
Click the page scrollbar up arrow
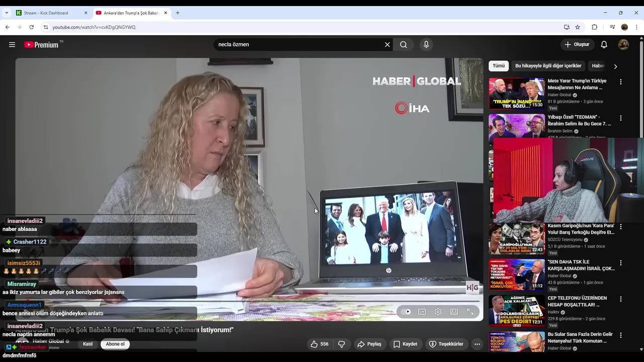(640, 38)
